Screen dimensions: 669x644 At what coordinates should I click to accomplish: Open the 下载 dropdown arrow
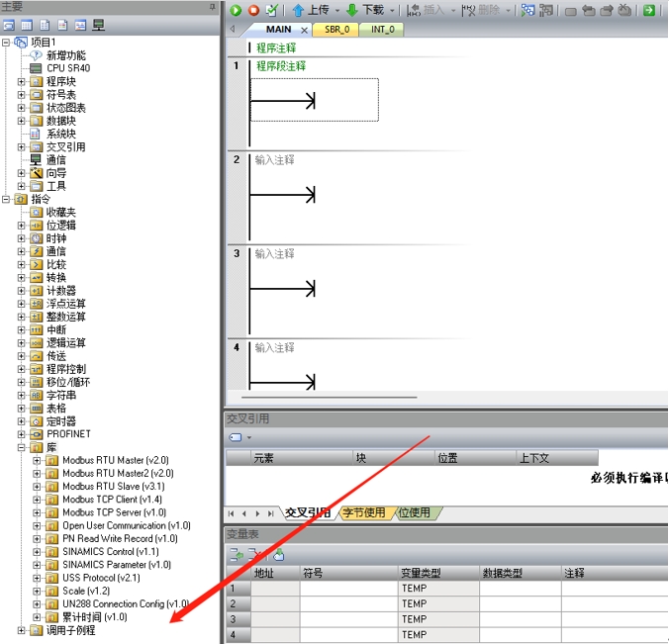pos(392,11)
